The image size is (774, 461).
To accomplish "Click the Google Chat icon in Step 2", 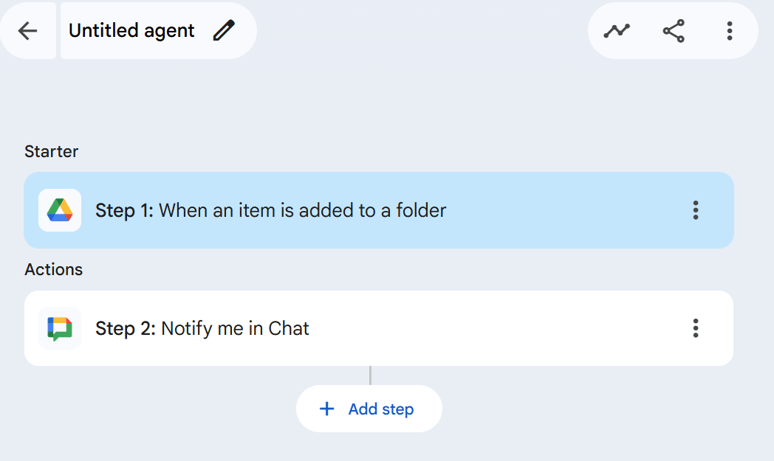I will click(60, 328).
